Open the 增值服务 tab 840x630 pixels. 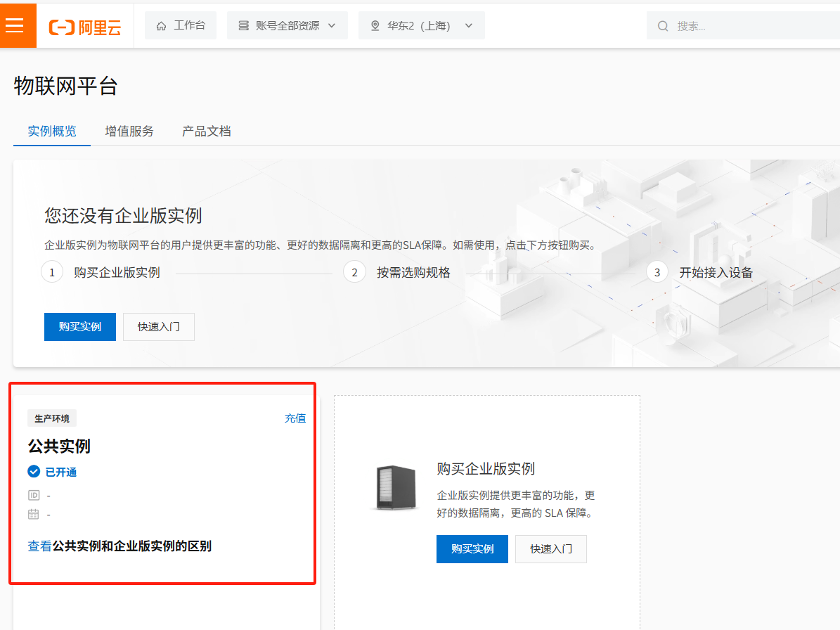[129, 131]
